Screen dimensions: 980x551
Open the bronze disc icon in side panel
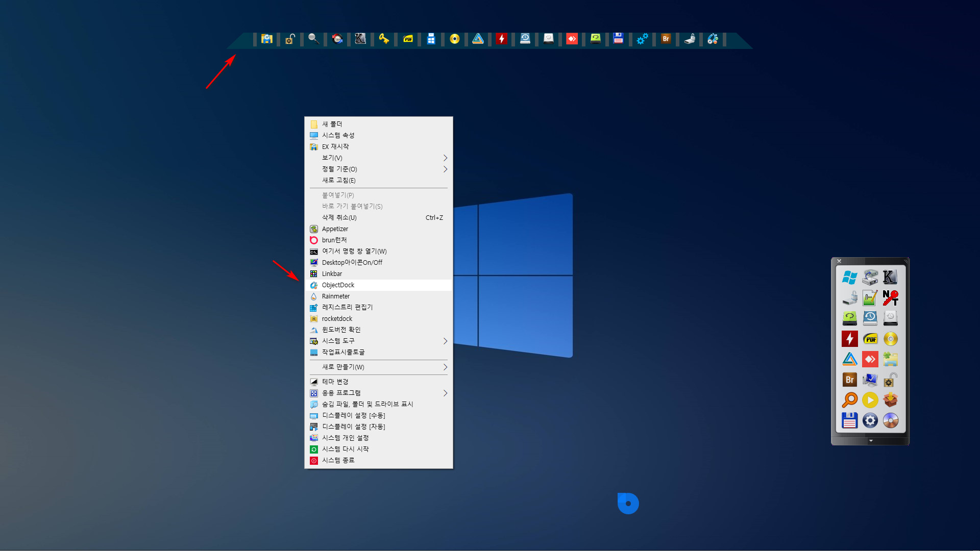click(891, 420)
